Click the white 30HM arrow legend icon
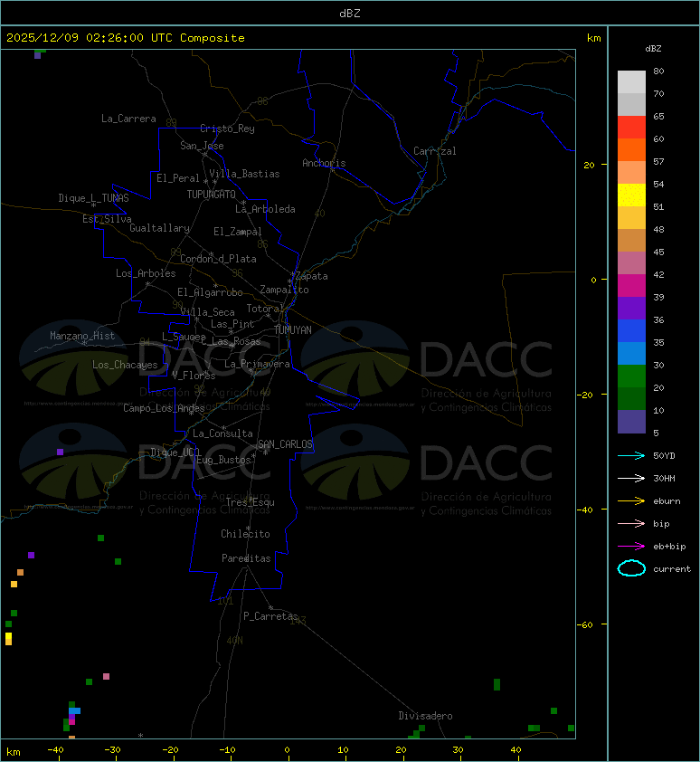Screen dimensions: 700x762 631,478
